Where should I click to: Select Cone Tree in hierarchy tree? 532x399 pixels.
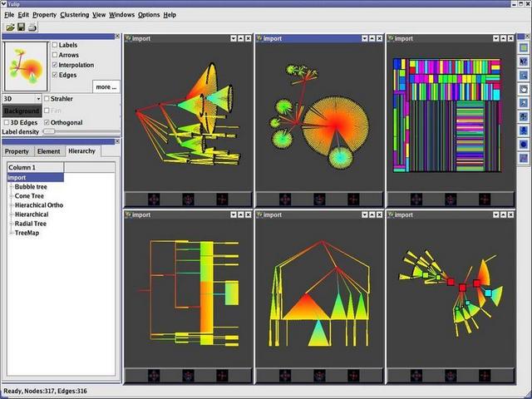point(31,195)
